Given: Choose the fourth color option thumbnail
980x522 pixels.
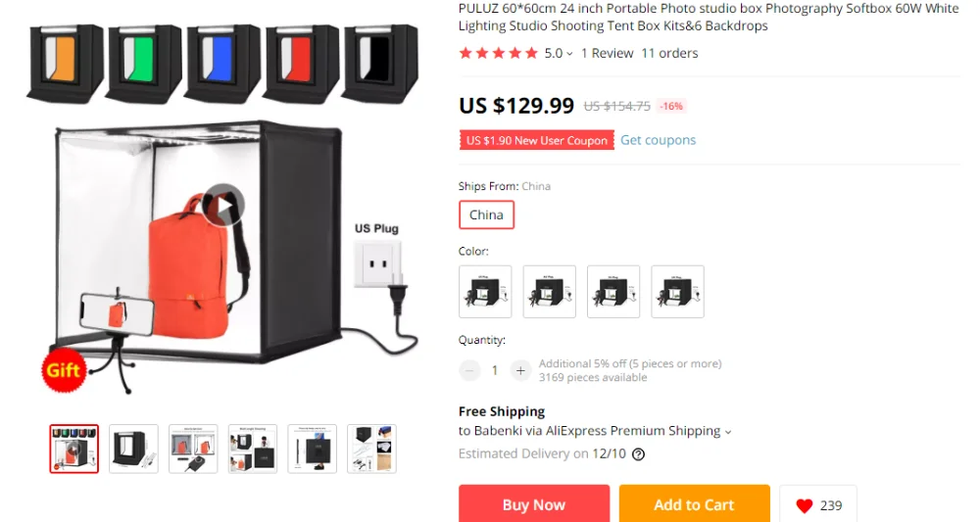Looking at the screenshot, I should (677, 292).
